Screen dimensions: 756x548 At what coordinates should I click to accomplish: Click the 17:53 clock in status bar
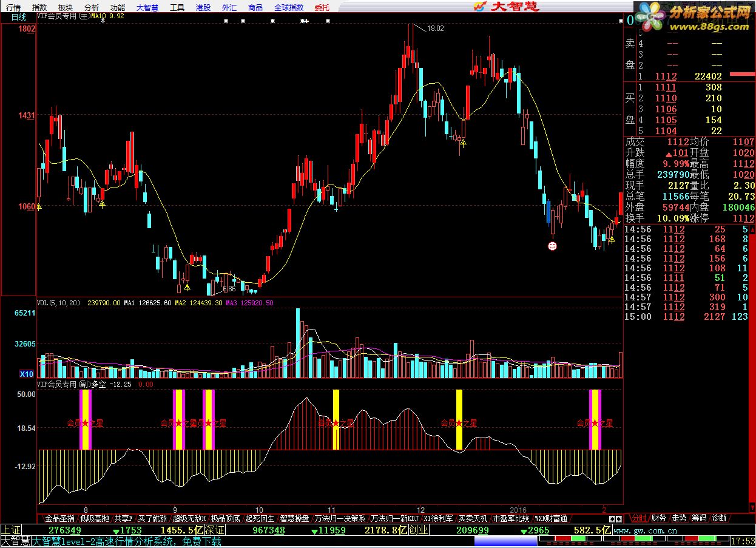pos(743,541)
